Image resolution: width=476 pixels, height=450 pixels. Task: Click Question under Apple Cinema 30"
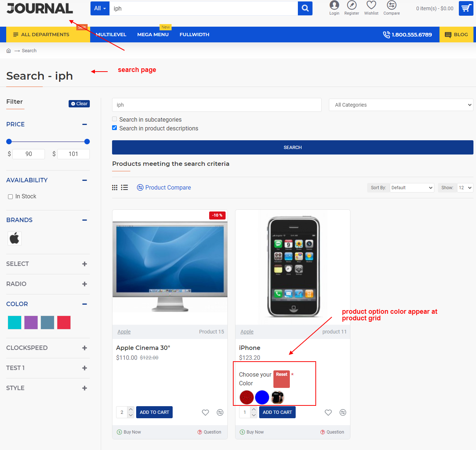pos(209,432)
